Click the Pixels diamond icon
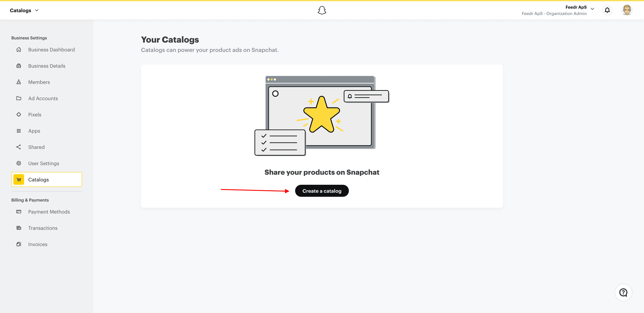Screen dimensions: 644x313 (x=19, y=114)
